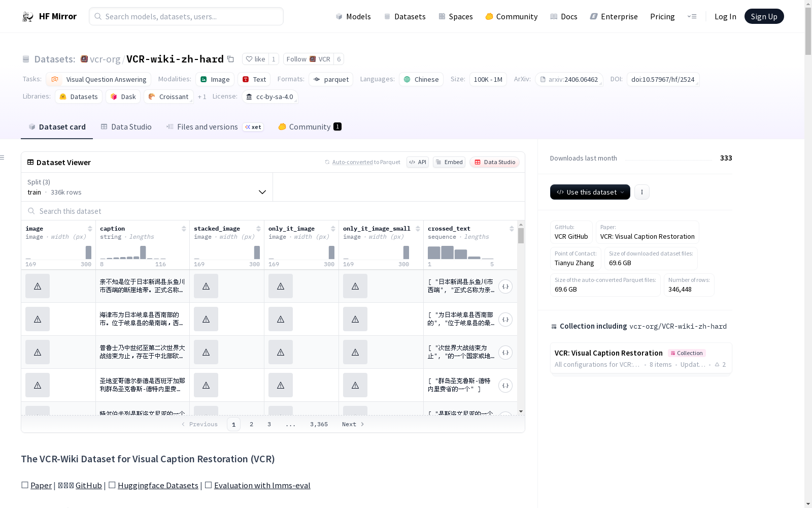The image size is (812, 508).
Task: Open the VCR GitHub link
Action: click(x=571, y=236)
